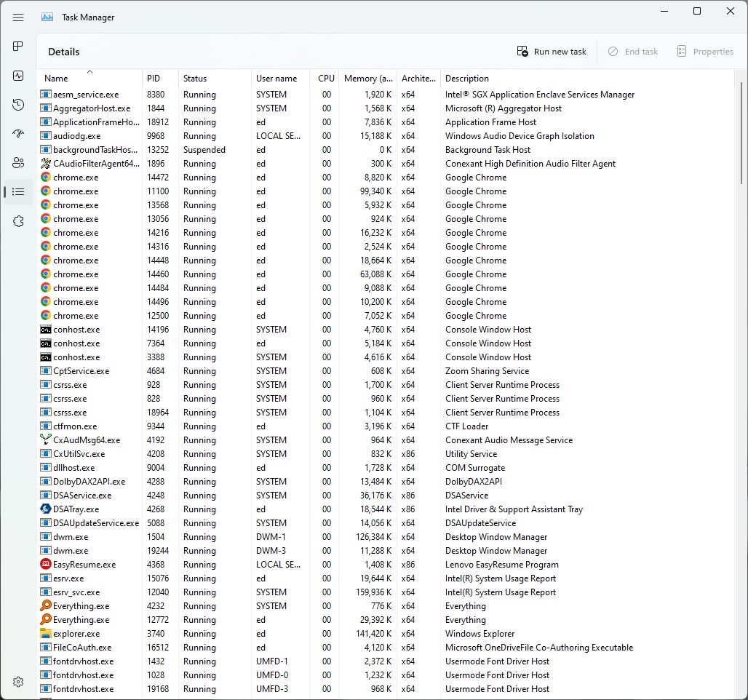
Task: Click Everything.exe icon for PID 12772
Action: tap(46, 620)
